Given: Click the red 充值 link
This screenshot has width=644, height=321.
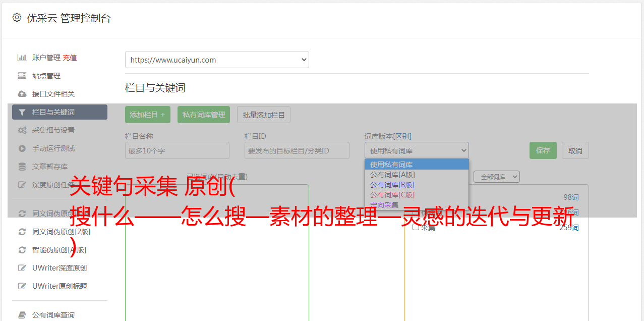Looking at the screenshot, I should tap(70, 58).
